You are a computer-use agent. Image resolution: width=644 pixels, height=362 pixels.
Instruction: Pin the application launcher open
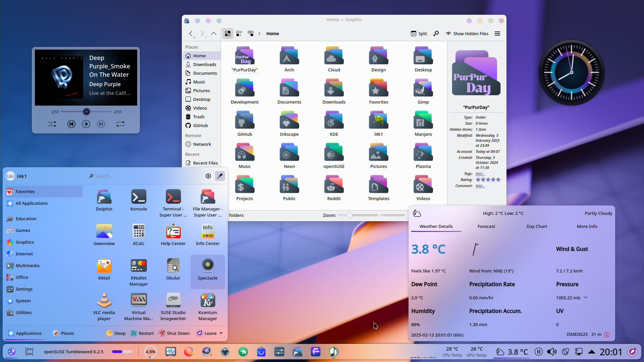click(x=220, y=176)
